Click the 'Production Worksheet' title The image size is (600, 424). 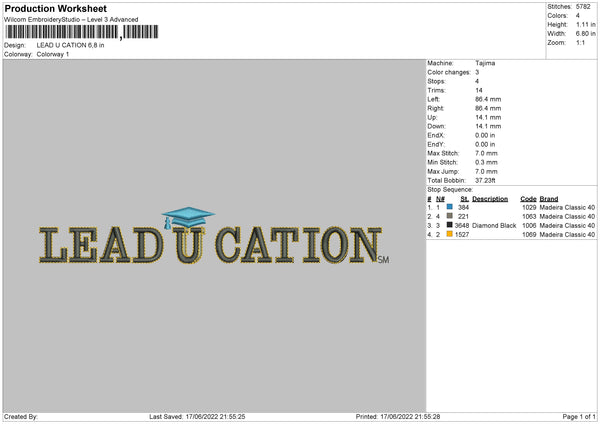tap(55, 8)
